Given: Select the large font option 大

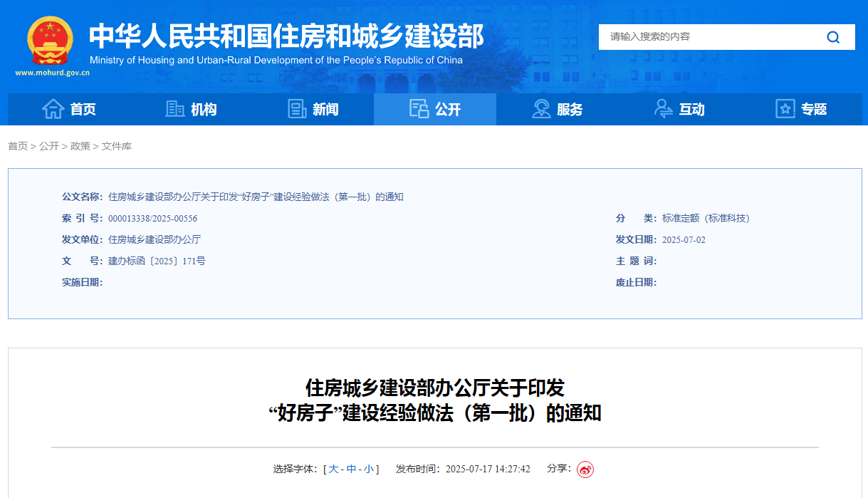Looking at the screenshot, I should coord(335,469).
